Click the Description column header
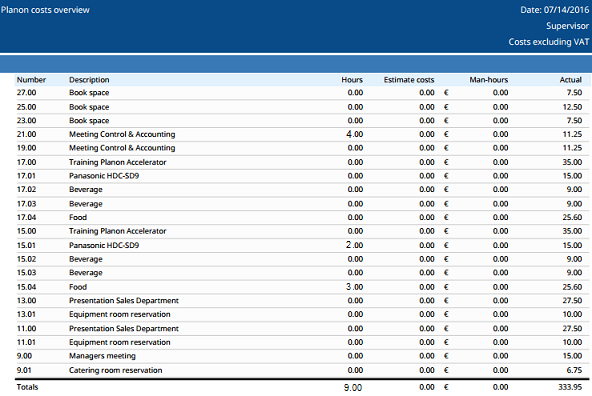 pos(89,80)
